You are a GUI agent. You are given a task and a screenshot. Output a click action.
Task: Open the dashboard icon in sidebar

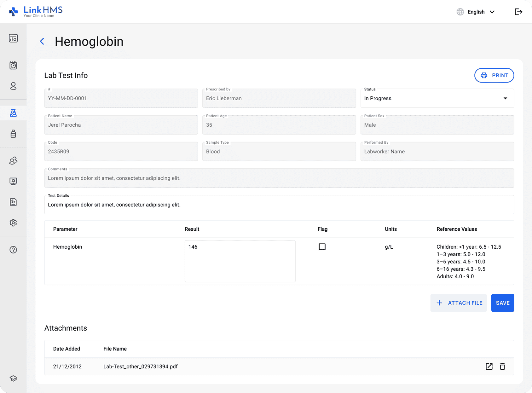click(13, 38)
